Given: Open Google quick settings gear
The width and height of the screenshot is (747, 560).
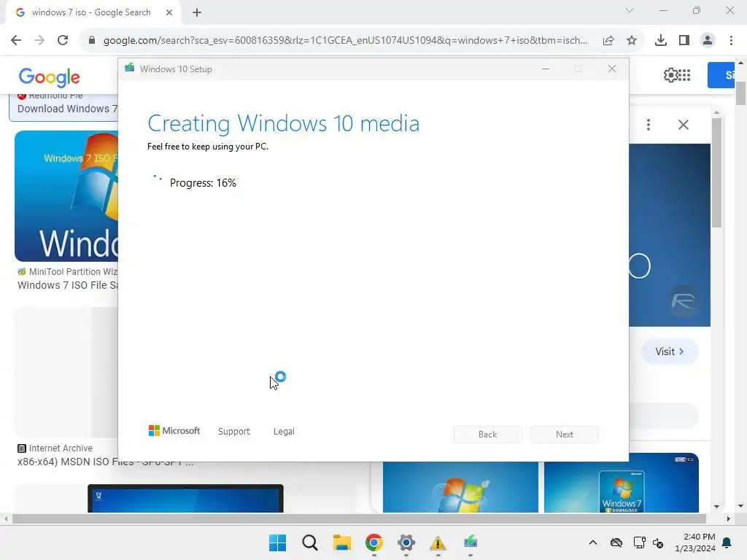Looking at the screenshot, I should (670, 75).
